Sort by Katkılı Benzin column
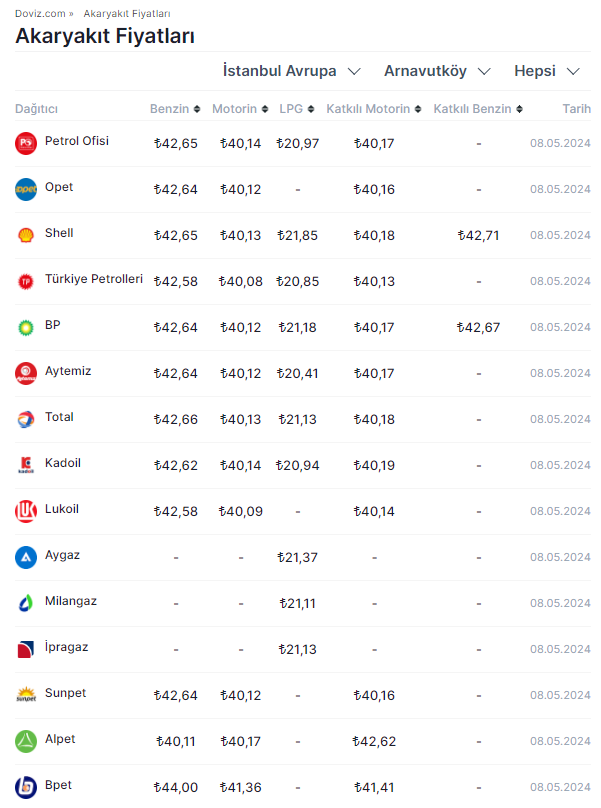The height and width of the screenshot is (808, 601). 478,109
